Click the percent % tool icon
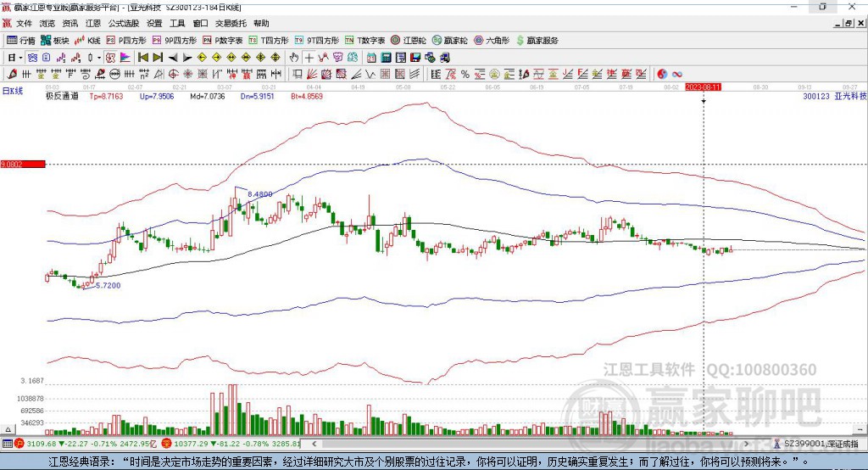Viewport: 868px width, 470px height. tap(465, 75)
